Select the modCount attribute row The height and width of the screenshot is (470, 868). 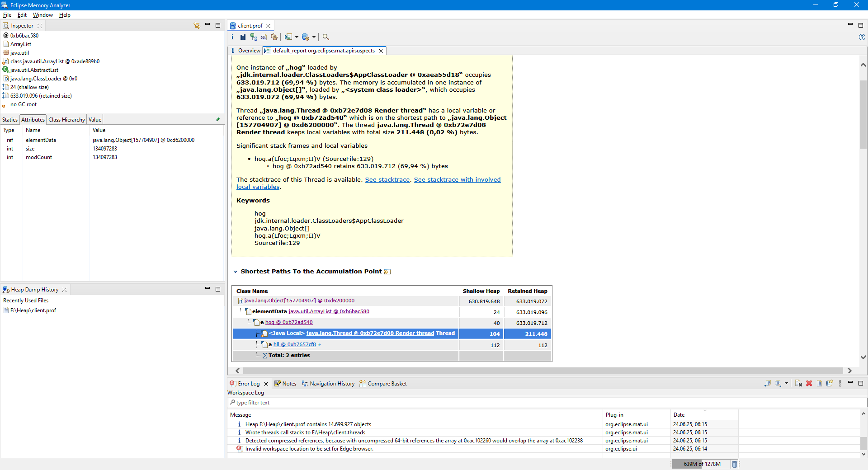click(112, 157)
